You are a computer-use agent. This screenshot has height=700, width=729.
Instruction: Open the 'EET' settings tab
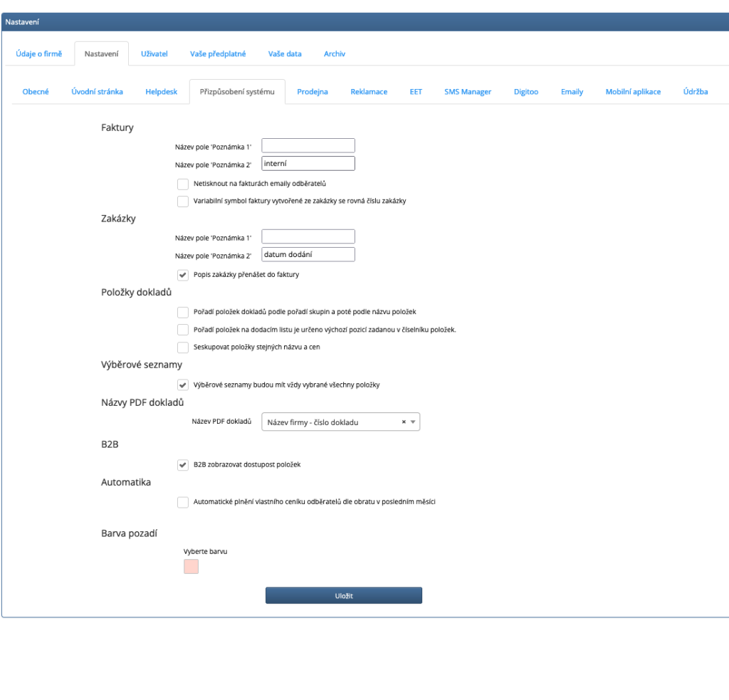coord(416,92)
